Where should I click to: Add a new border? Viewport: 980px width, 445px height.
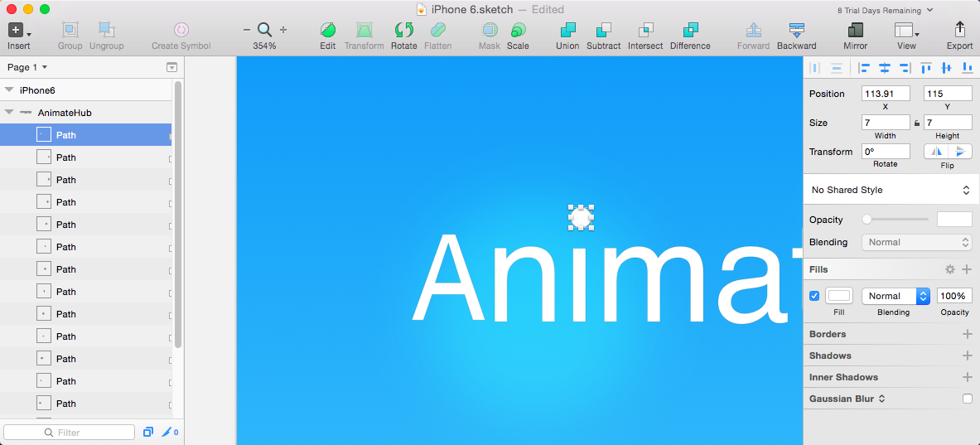coord(967,334)
